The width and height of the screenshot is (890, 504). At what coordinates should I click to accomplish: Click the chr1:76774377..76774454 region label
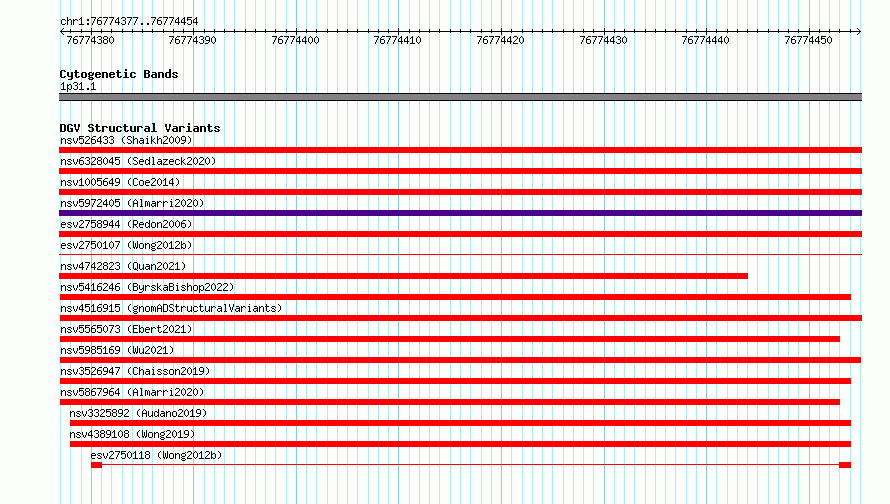[129, 22]
